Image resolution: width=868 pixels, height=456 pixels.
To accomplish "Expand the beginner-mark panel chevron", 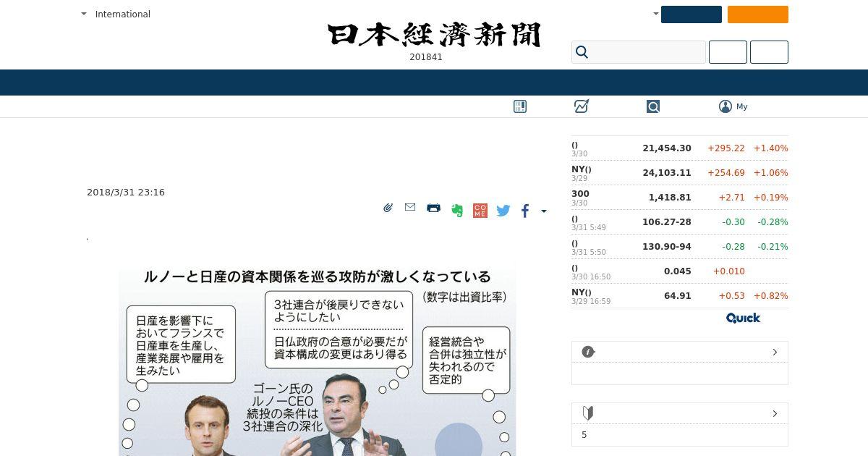I will [775, 413].
